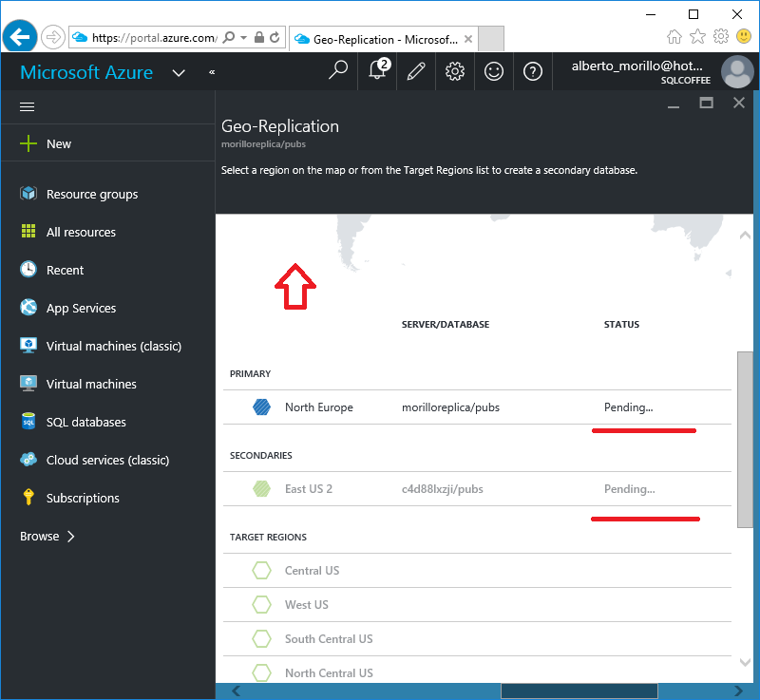
Task: Select the Central US hexagon icon
Action: (262, 570)
